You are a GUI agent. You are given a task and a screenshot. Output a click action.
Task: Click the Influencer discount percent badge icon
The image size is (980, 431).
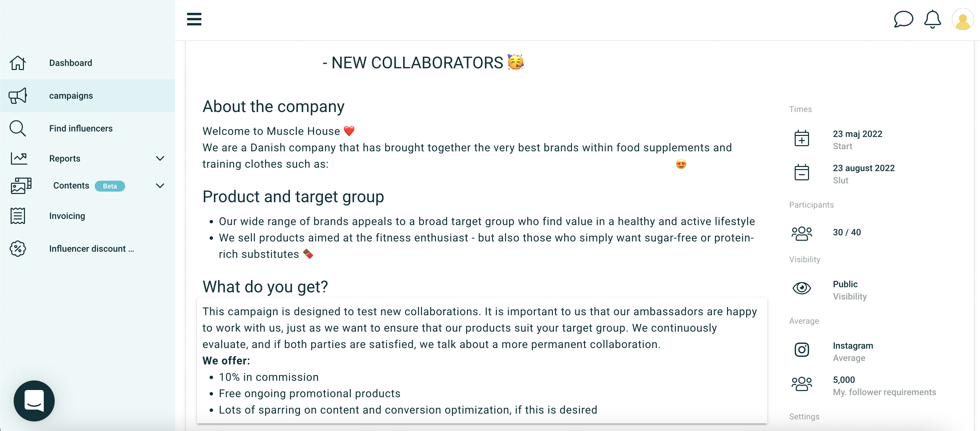click(x=18, y=249)
